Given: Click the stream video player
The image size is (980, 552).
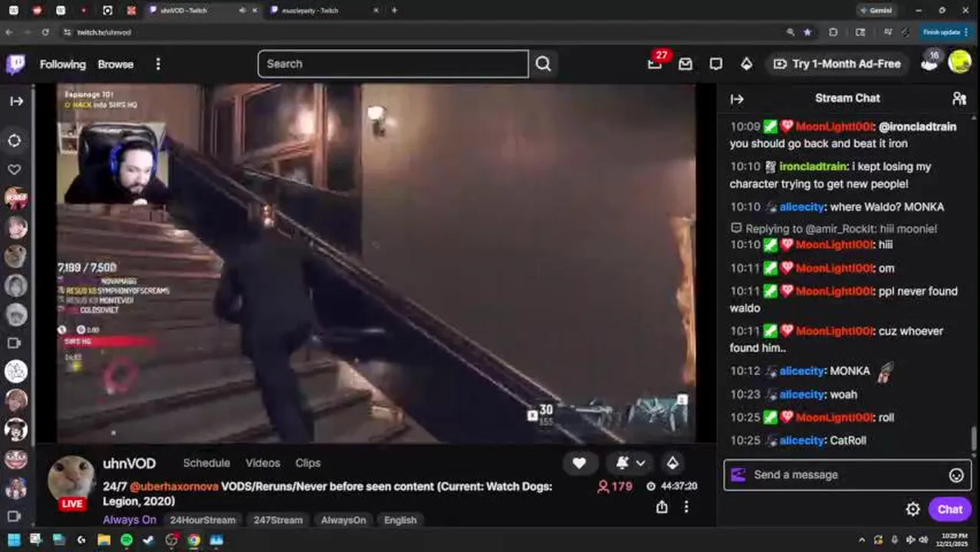Looking at the screenshot, I should [x=376, y=263].
